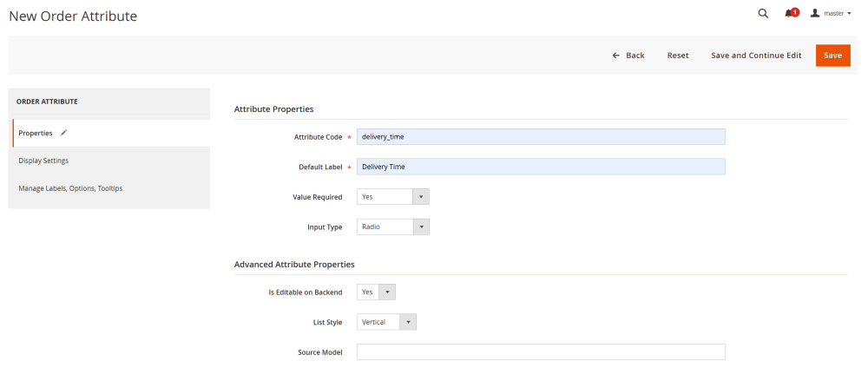Open the Is Editable on Backend dropdown

(x=376, y=292)
